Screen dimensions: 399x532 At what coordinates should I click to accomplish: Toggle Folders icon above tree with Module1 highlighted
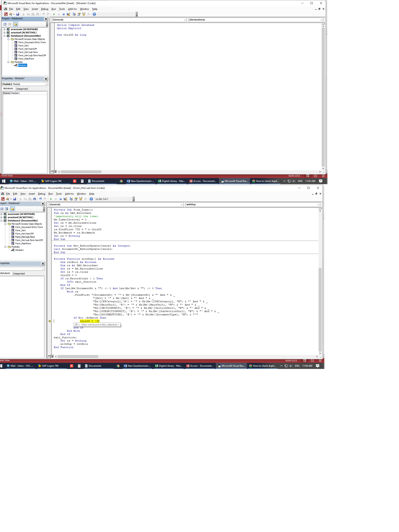coord(15,24)
